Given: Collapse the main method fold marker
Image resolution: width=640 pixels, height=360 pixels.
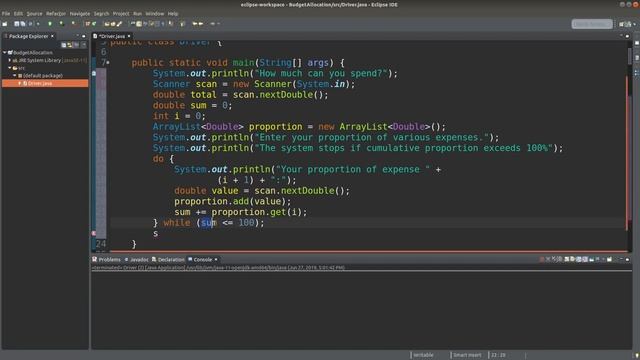Looking at the screenshot, I should tap(108, 63).
